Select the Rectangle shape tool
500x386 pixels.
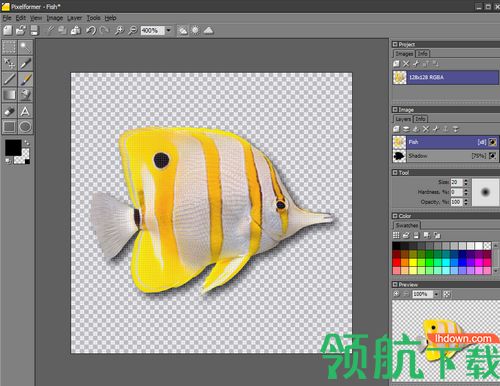(x=9, y=127)
